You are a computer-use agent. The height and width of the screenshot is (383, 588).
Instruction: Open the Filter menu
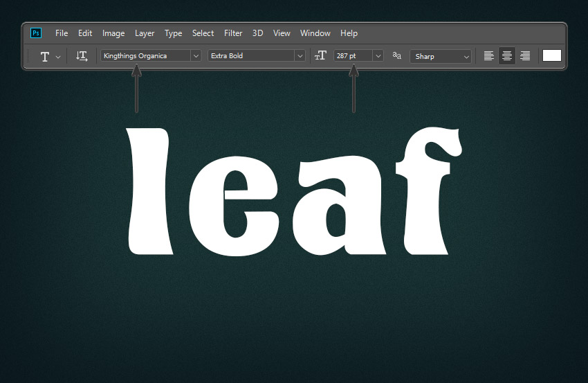click(x=233, y=33)
